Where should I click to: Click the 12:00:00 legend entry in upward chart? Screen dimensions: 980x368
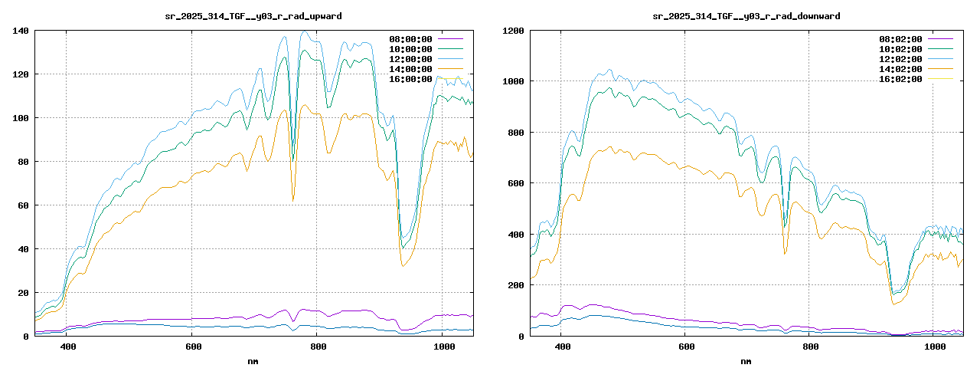[x=411, y=59]
